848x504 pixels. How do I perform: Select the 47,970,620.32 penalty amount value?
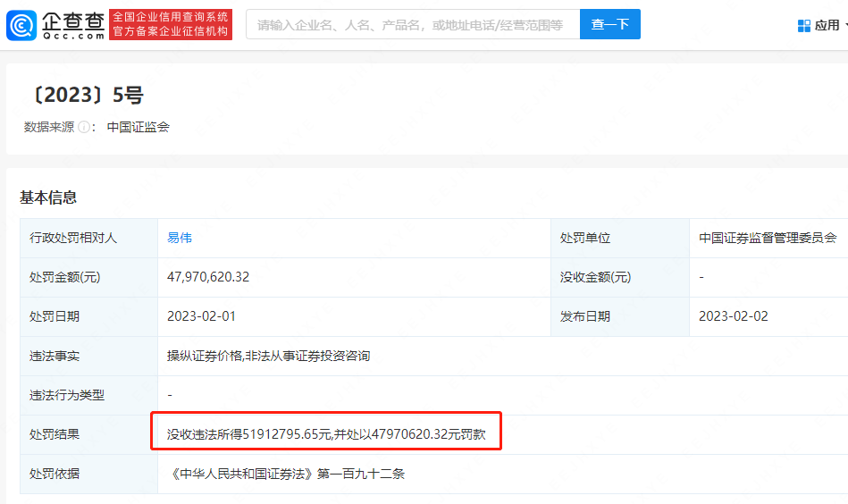coord(208,277)
